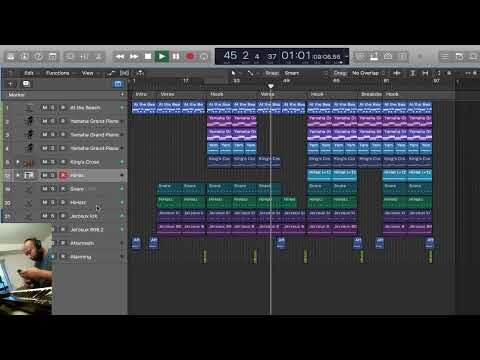480x360 pixels.
Task: Click the vertical auto zoom icon
Action: pyautogui.click(x=412, y=73)
